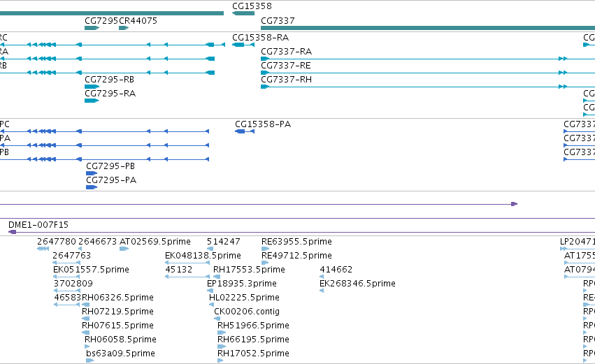Click EST label 2647780
This screenshot has height=364, width=595.
(57, 242)
